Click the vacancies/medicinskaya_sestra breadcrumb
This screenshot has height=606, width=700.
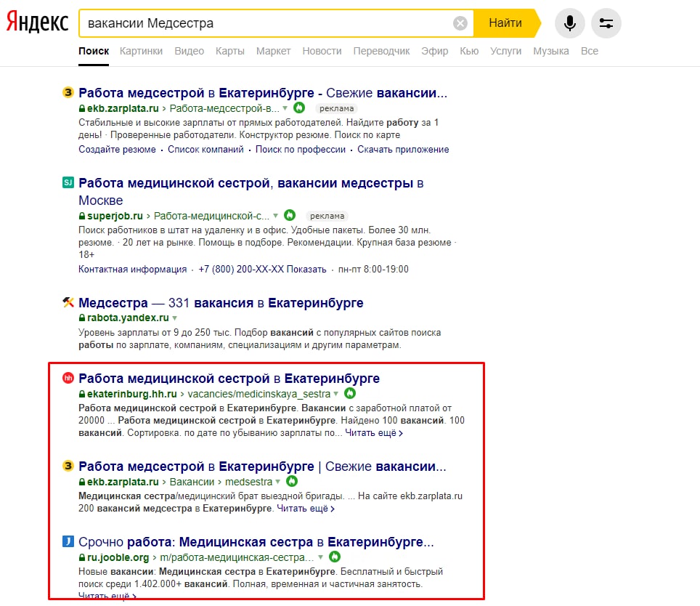[259, 394]
